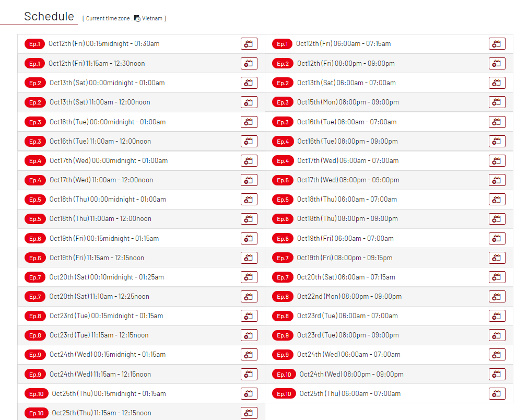The width and height of the screenshot is (517, 420).
Task: Click the Schedule heading
Action: click(x=49, y=16)
